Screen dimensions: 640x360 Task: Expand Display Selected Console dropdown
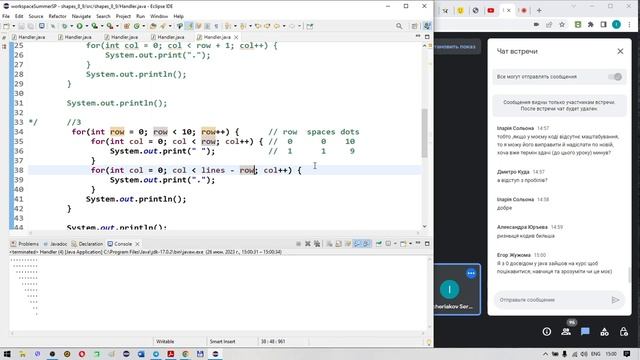(395, 244)
